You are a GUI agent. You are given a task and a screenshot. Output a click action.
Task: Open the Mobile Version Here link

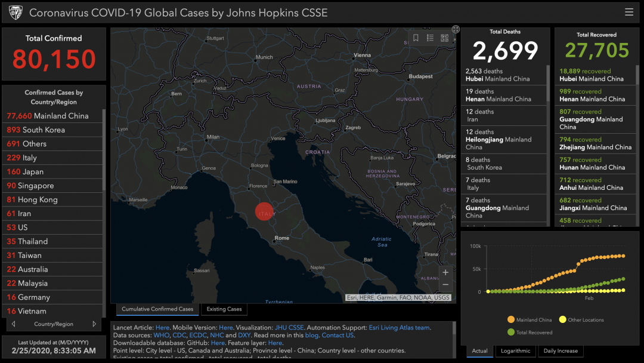pyautogui.click(x=225, y=328)
